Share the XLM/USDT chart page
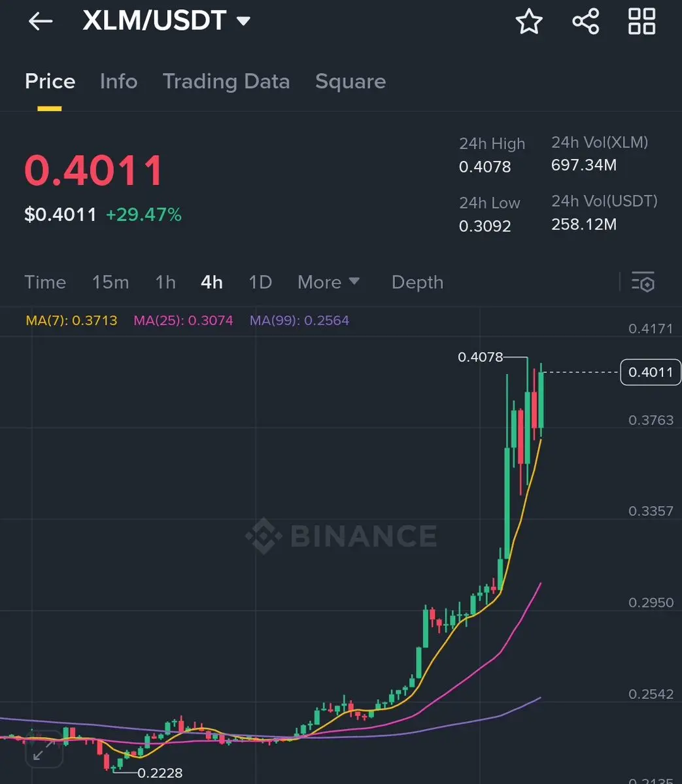This screenshot has height=784, width=682. (x=585, y=22)
